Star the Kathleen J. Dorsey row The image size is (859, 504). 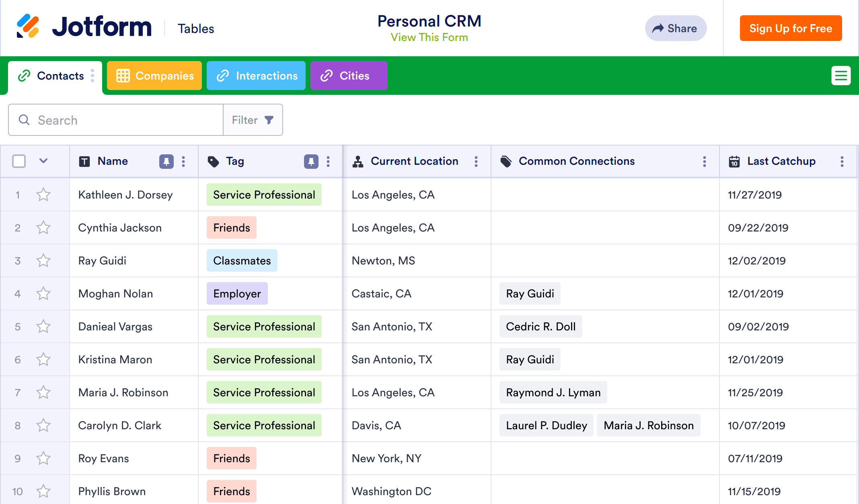coord(43,195)
